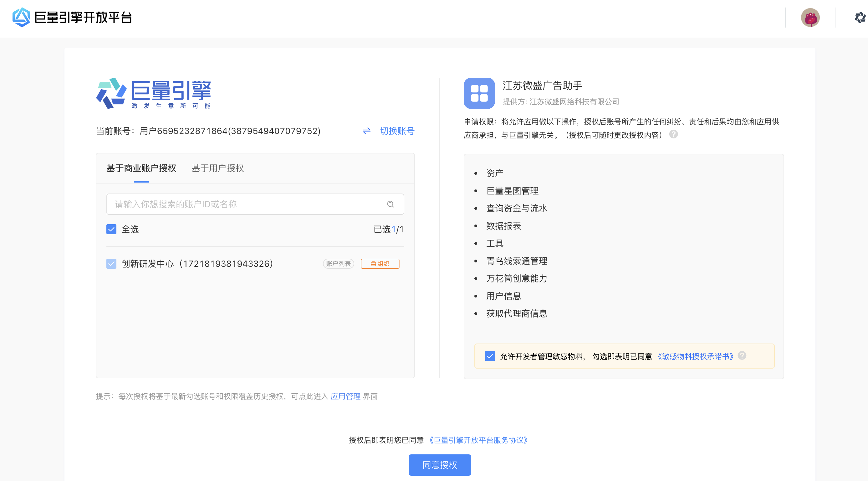Click the switch-account arrows icon
868x481 pixels.
(x=367, y=131)
